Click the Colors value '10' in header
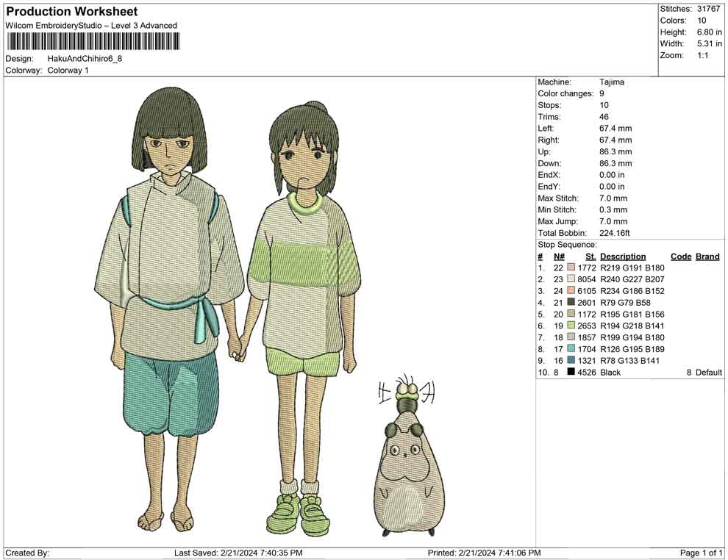Screen dimensions: 728x560 [x=702, y=21]
